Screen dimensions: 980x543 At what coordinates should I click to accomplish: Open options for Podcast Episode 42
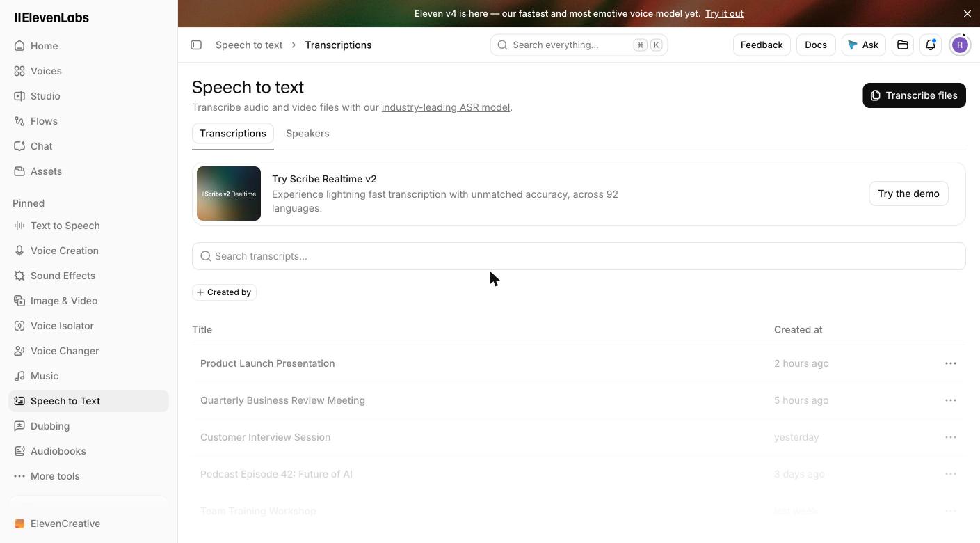pos(950,474)
